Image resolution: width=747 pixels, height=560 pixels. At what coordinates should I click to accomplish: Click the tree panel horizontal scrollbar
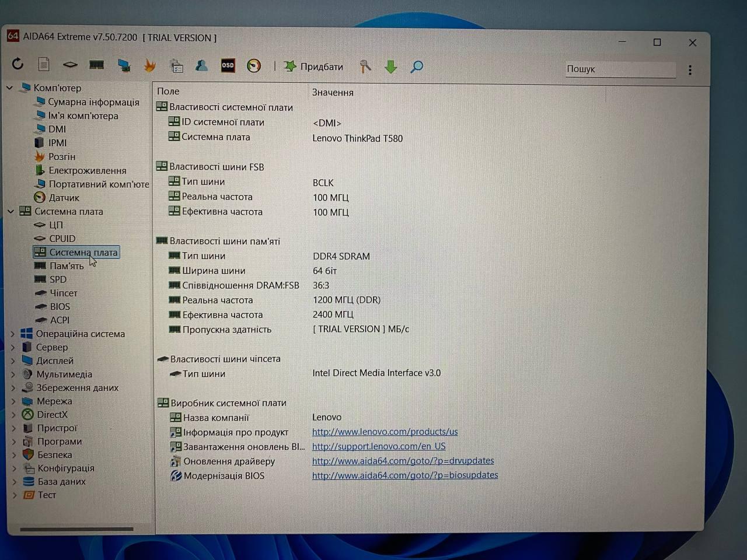click(76, 529)
